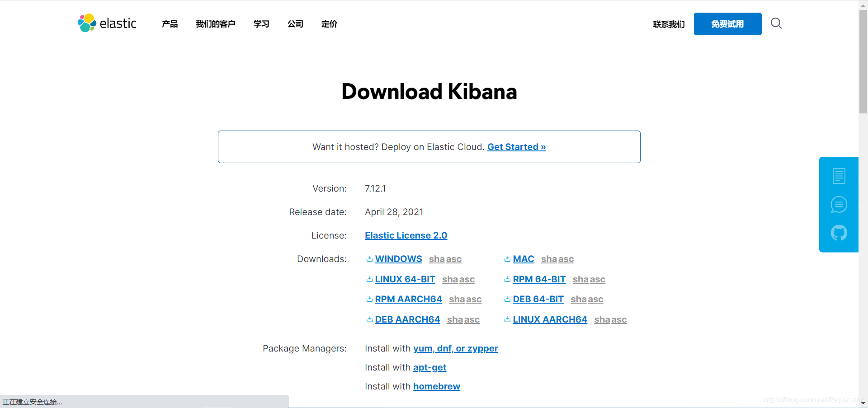Open the 定价 menu item

pyautogui.click(x=329, y=24)
